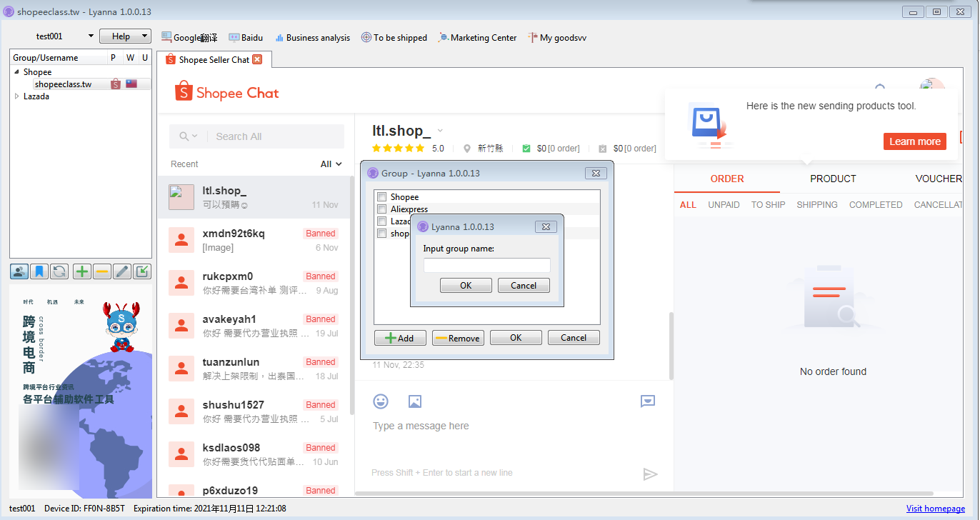Screen dimensions: 980x520
Task: Click the Learn more button
Action: tap(914, 141)
